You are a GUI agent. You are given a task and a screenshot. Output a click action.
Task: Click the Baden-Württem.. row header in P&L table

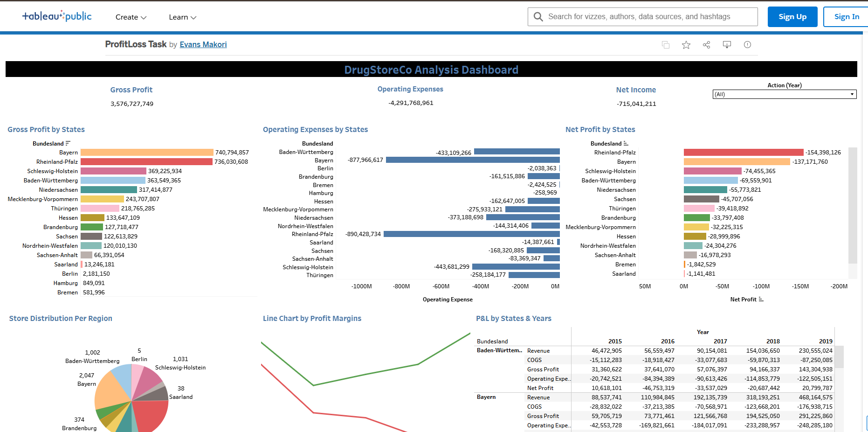[499, 350]
